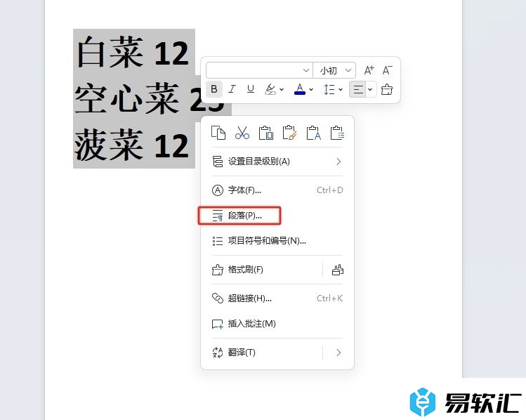
Task: Click format painter in mini toolbar
Action: pyautogui.click(x=387, y=89)
